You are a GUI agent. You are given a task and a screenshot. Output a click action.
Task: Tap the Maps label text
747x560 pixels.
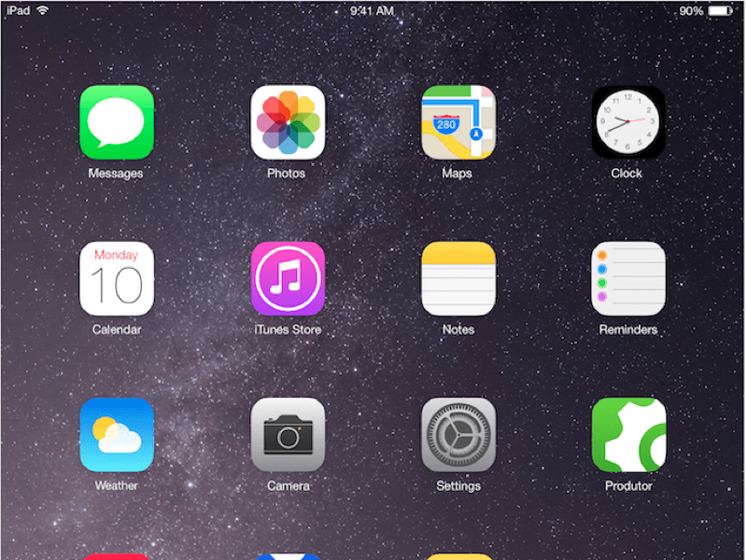tap(457, 174)
